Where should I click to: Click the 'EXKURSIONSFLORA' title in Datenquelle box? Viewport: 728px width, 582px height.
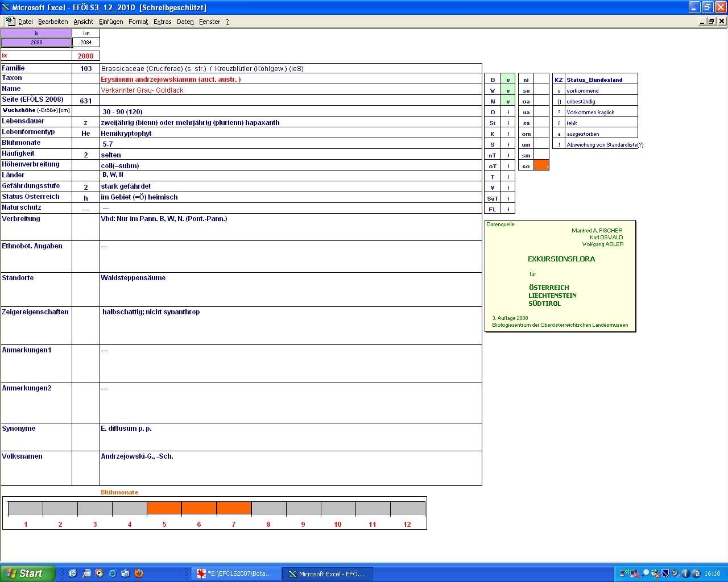[561, 259]
